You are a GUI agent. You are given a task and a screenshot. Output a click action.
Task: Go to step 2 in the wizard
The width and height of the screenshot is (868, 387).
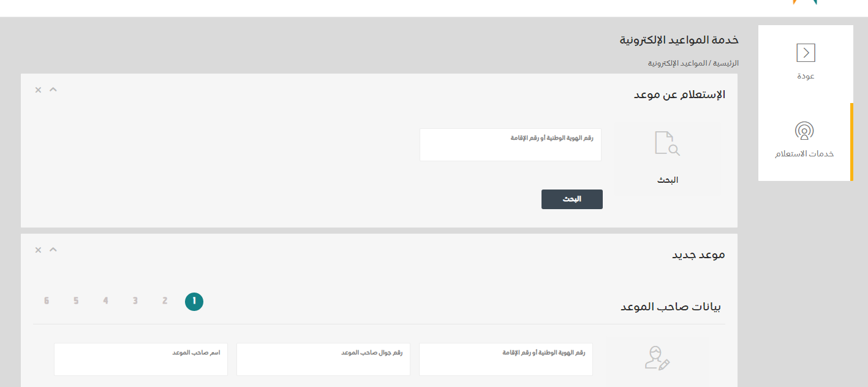point(165,301)
